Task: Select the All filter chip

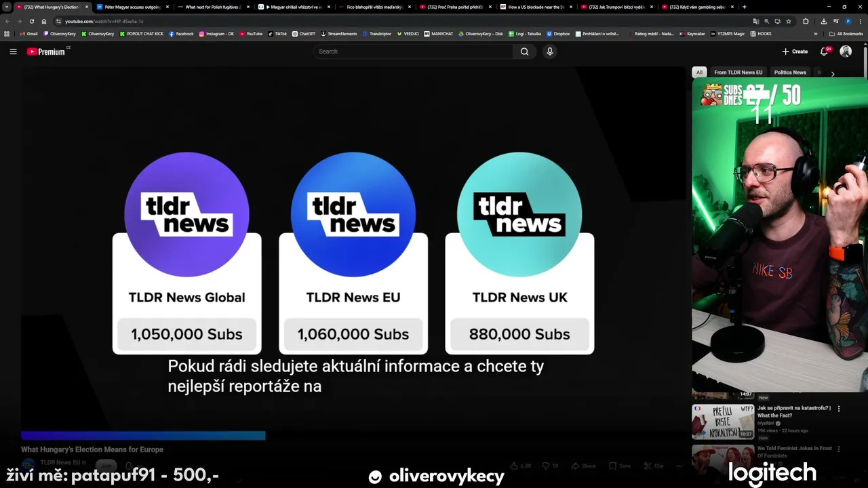Action: [699, 72]
